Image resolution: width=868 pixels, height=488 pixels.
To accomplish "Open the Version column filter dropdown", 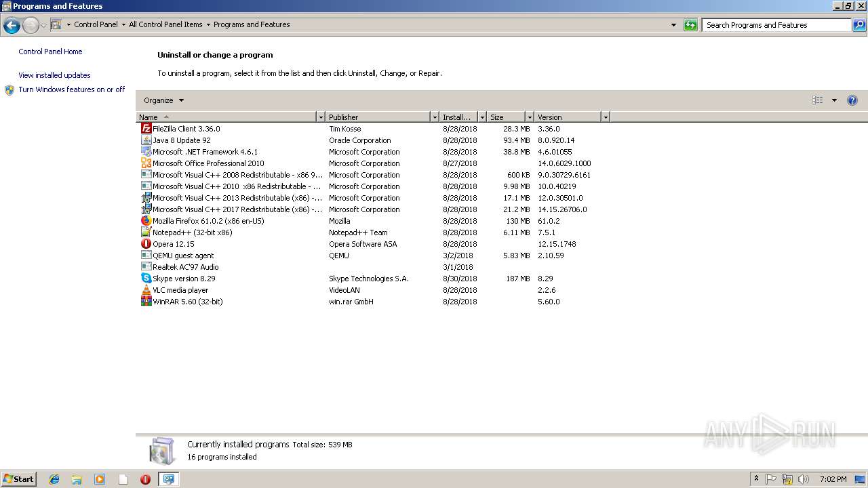I will coord(606,117).
